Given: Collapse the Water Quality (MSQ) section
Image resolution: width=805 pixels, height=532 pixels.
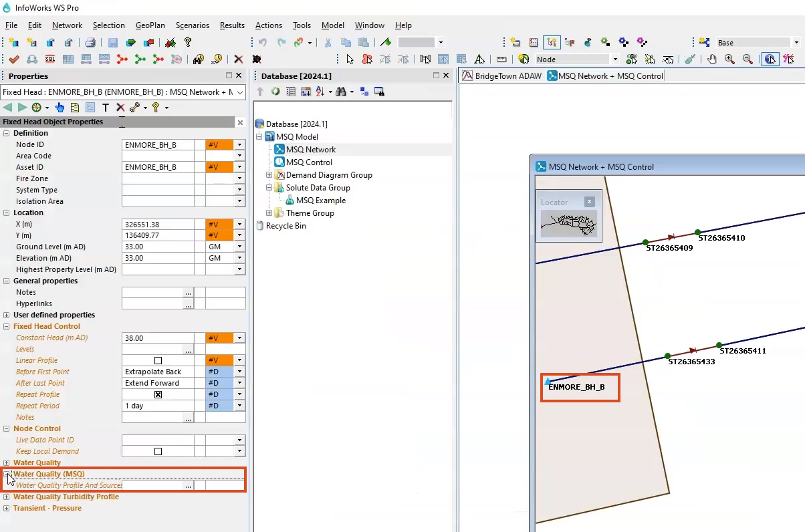Looking at the screenshot, I should click(x=7, y=474).
